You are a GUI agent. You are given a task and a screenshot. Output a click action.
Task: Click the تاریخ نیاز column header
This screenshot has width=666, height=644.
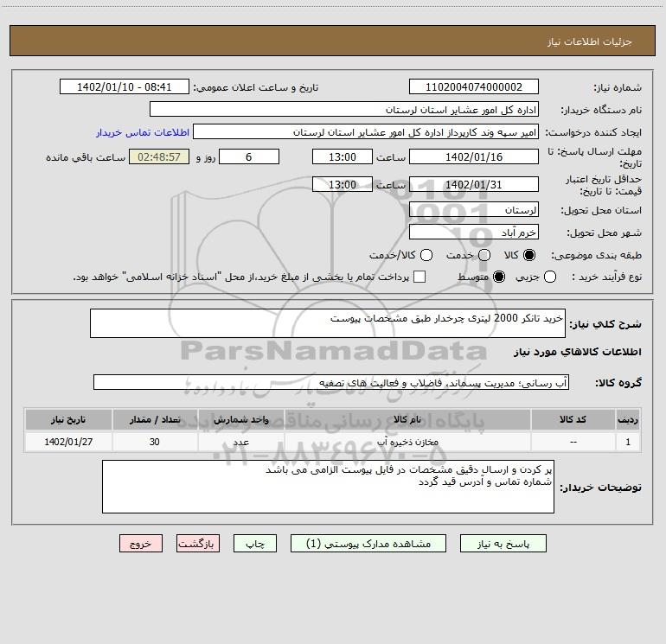(x=68, y=419)
